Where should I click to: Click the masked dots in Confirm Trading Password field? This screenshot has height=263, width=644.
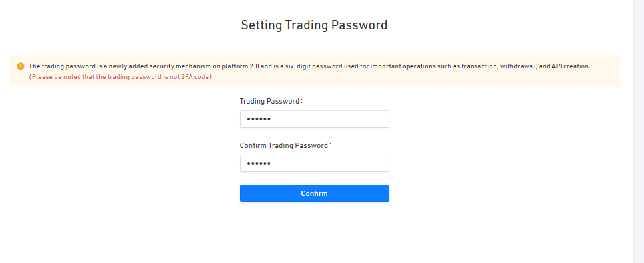click(x=259, y=163)
